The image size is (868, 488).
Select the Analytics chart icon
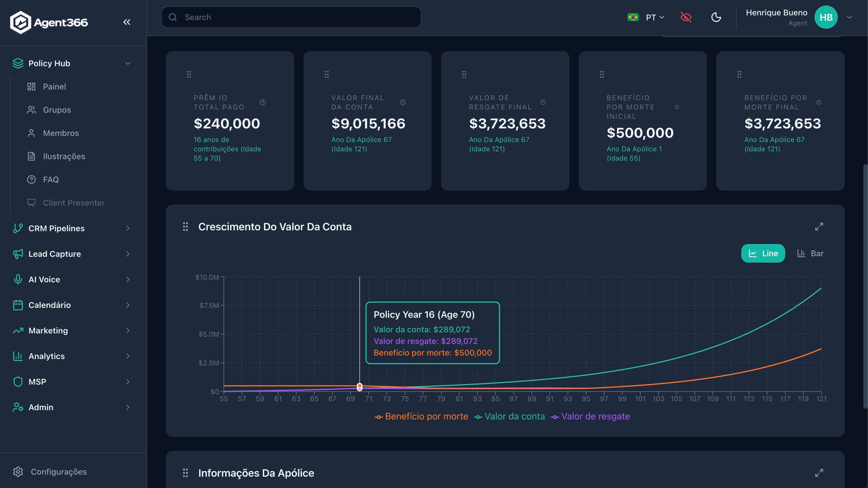[x=18, y=356]
